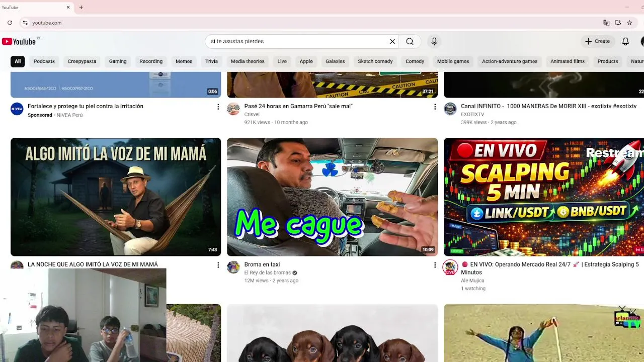Select the Action-adventure games chip

(510, 61)
